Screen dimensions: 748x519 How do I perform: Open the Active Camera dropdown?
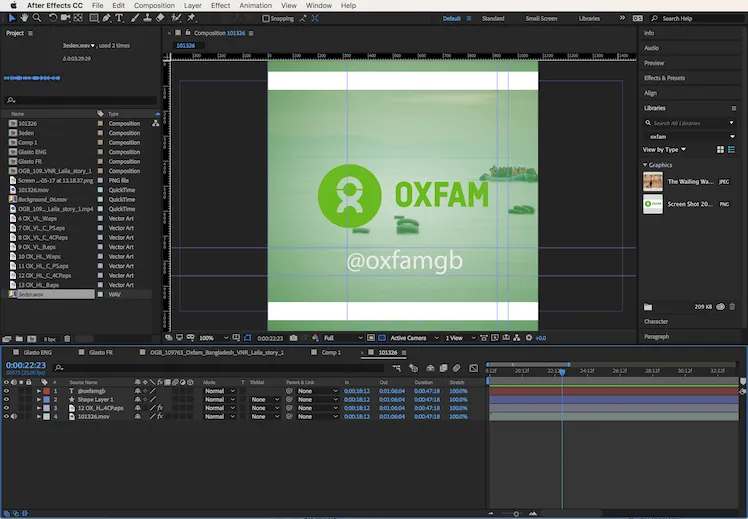click(414, 338)
